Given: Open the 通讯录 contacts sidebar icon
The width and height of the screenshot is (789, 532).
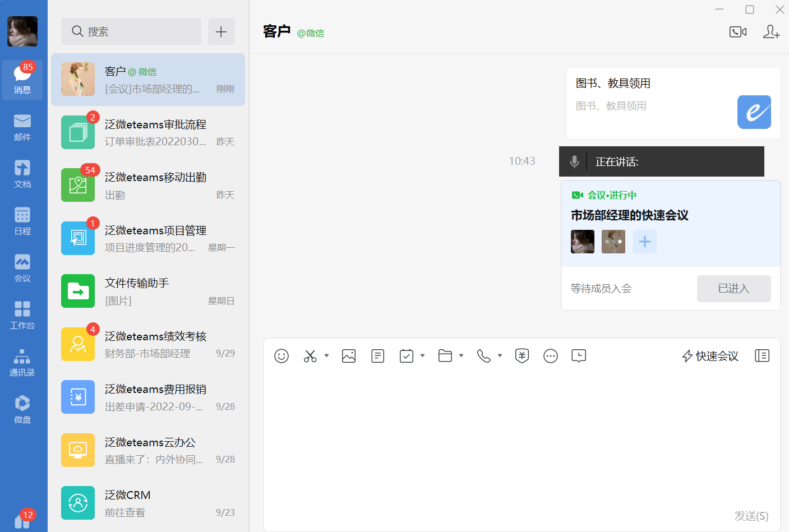Looking at the screenshot, I should (22, 363).
